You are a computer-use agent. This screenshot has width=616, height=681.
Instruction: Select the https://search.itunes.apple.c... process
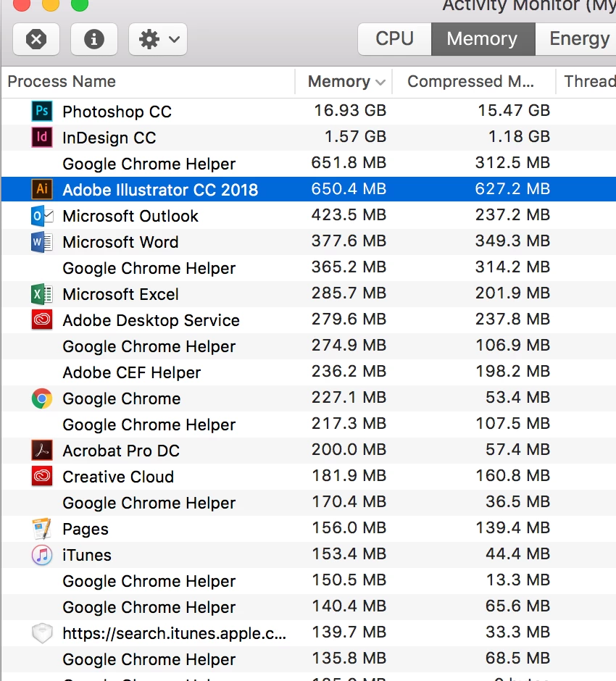[x=174, y=633]
